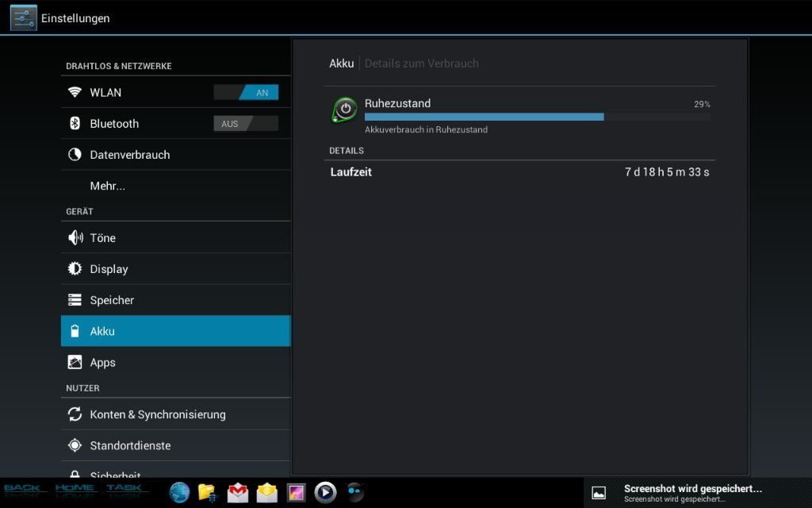Toggle the WLAN switch set to AN
The width and height of the screenshot is (812, 508).
click(x=246, y=92)
